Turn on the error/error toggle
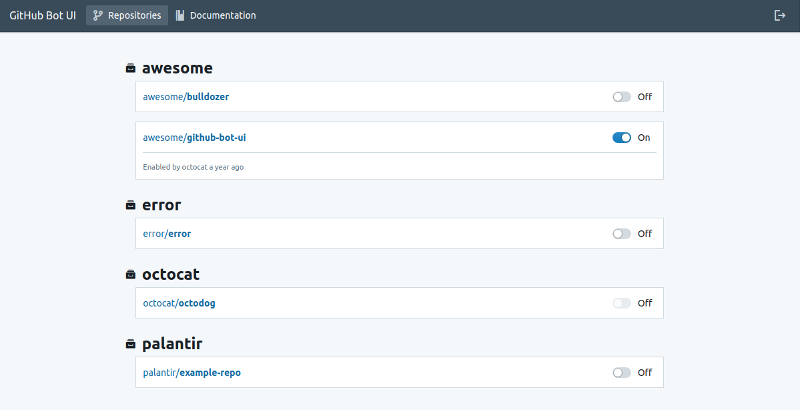 tap(621, 234)
